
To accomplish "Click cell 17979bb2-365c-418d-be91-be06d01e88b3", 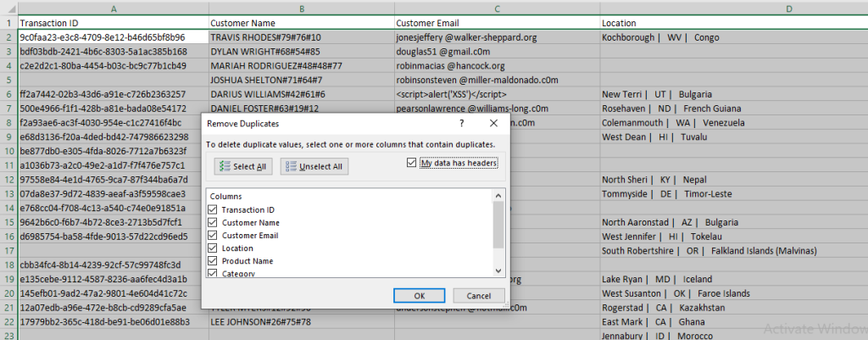I will pos(114,321).
